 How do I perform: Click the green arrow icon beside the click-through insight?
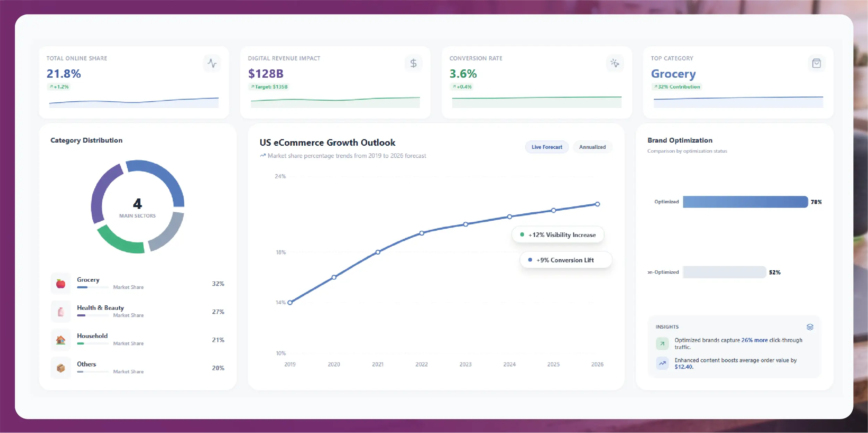(x=662, y=343)
